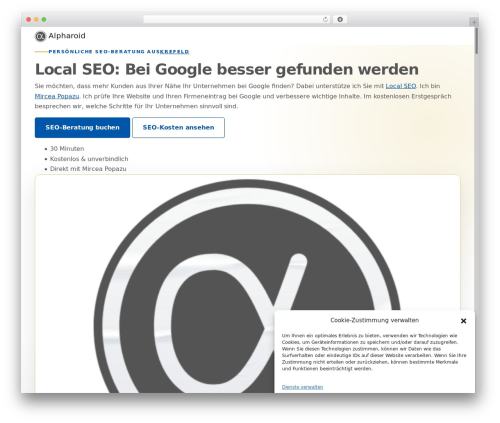Click the yellow window minimize button

pos(36,20)
